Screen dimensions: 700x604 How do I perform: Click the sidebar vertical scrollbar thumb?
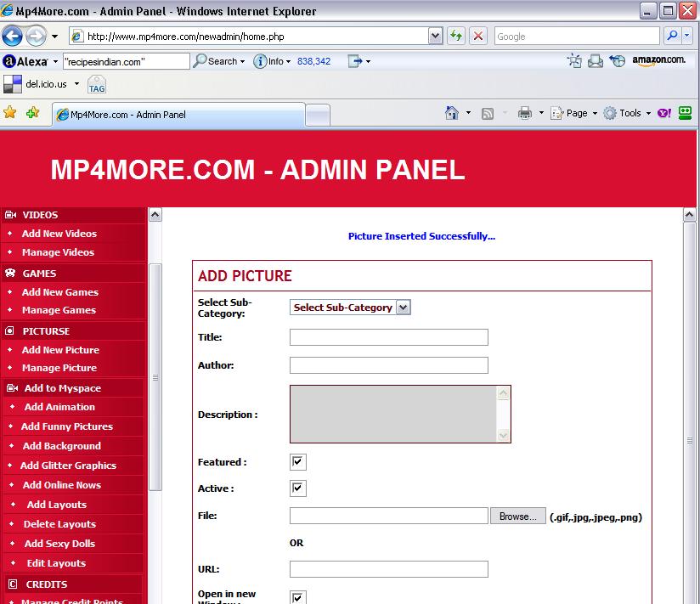155,377
